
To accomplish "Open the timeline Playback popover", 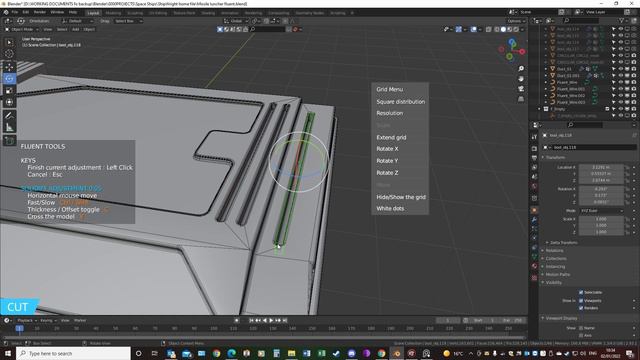I will [x=27, y=320].
